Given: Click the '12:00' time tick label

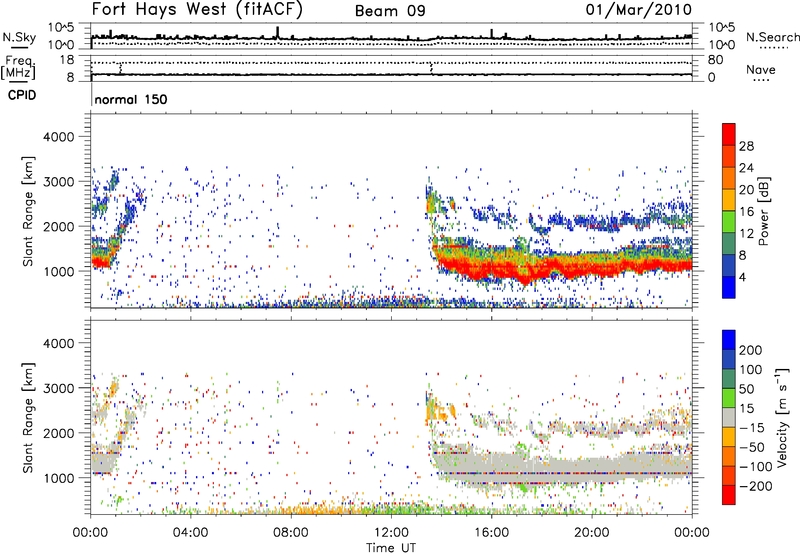Looking at the screenshot, I should (x=391, y=533).
